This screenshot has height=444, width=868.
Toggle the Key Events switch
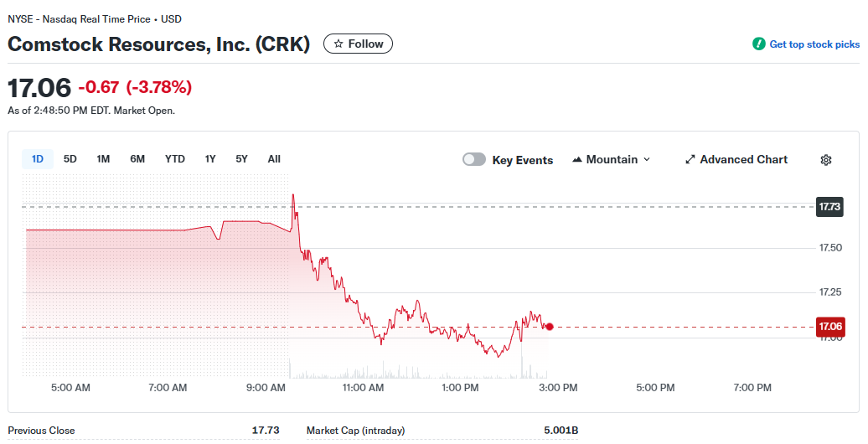click(474, 159)
